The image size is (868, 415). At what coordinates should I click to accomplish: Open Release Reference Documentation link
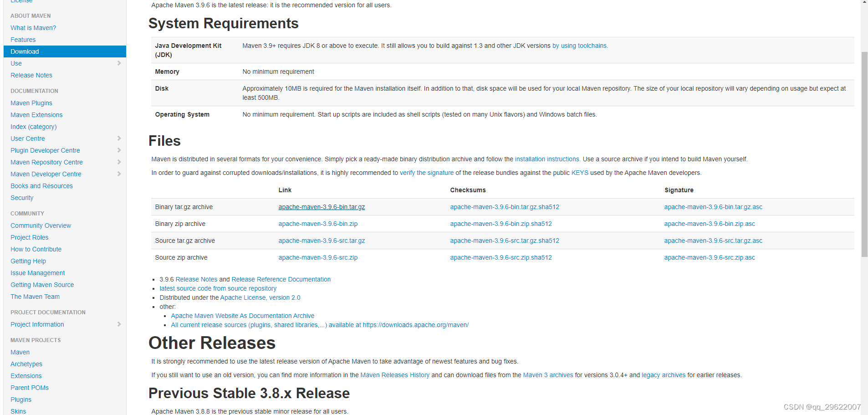tap(281, 279)
